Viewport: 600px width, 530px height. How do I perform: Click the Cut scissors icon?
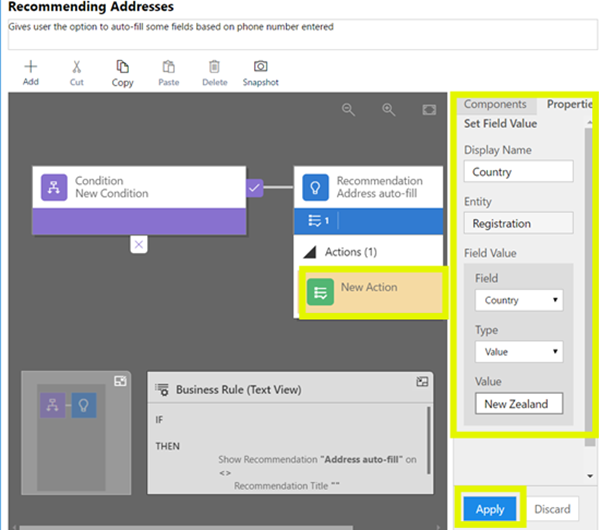point(76,68)
